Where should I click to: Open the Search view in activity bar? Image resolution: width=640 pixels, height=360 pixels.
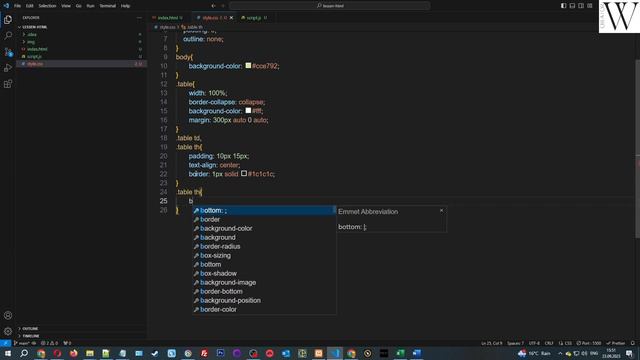click(8, 36)
